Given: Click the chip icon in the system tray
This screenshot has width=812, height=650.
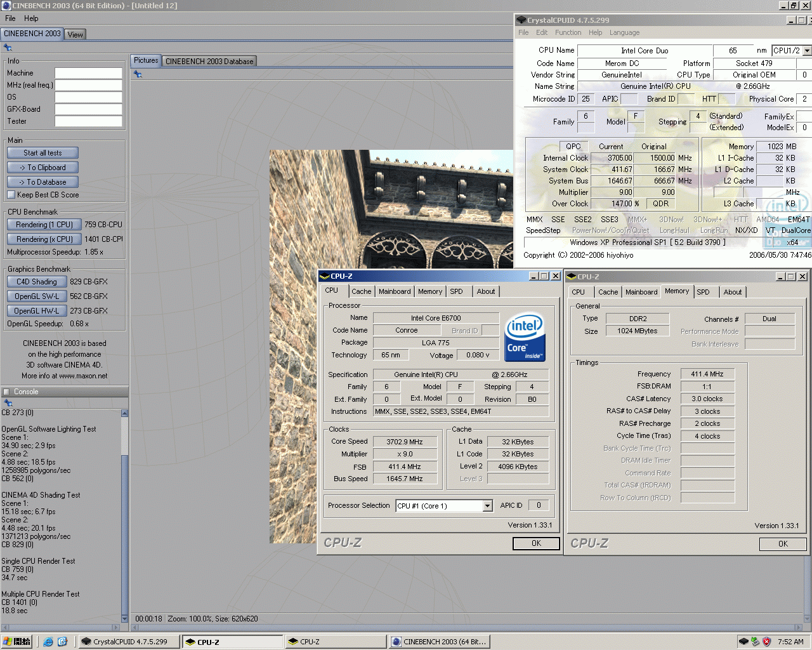Looking at the screenshot, I should [x=743, y=642].
